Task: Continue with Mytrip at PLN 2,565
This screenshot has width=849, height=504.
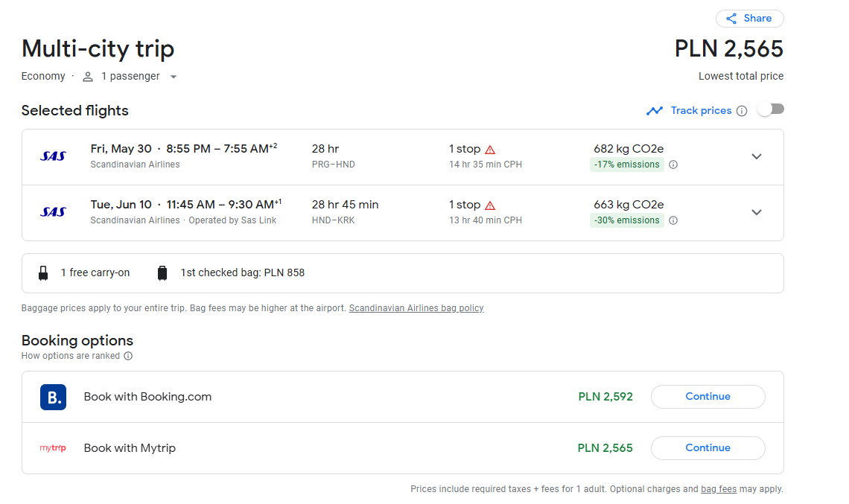Action: tap(707, 447)
